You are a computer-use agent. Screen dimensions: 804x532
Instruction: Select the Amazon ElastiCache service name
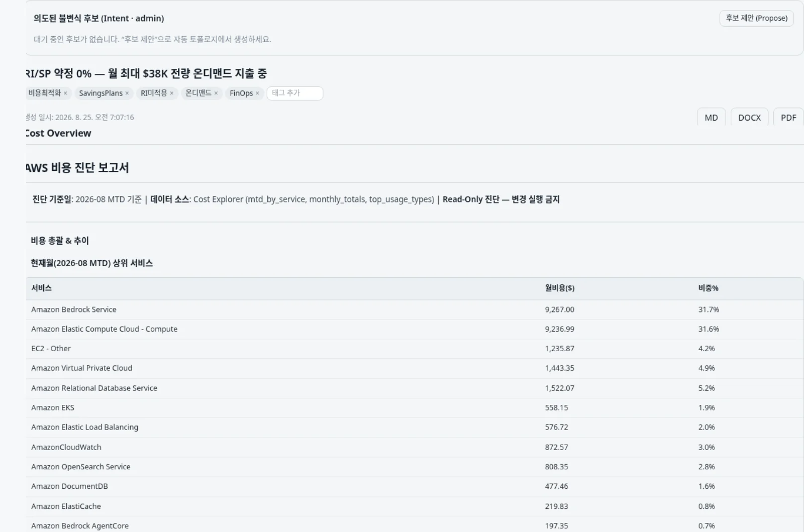(x=66, y=506)
